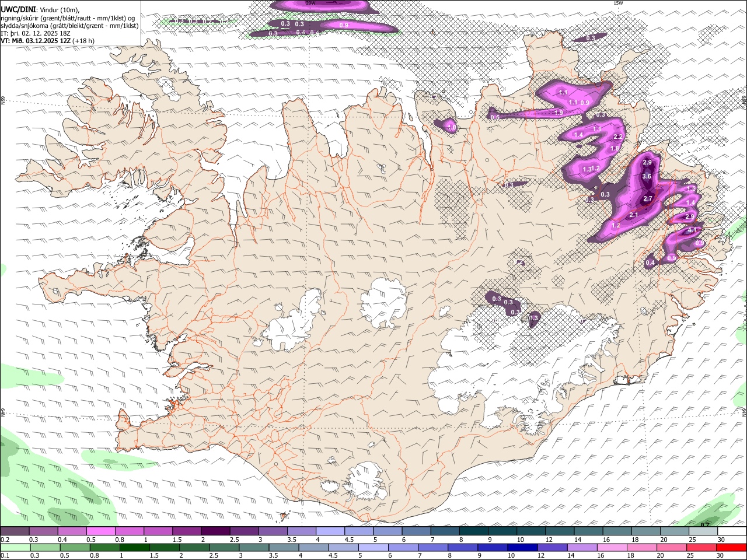Click the 1.9 snowfall value label
The width and height of the screenshot is (747, 560).
point(558,113)
